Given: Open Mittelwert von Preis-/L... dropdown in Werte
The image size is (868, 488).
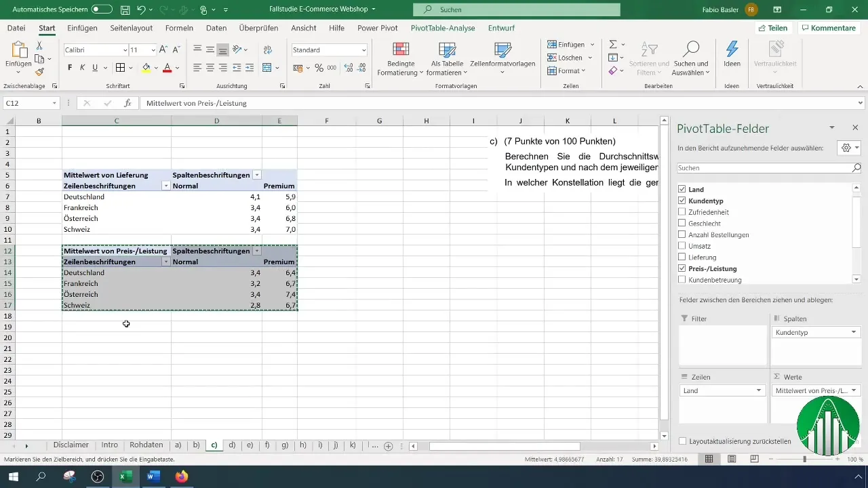Looking at the screenshot, I should click(854, 391).
